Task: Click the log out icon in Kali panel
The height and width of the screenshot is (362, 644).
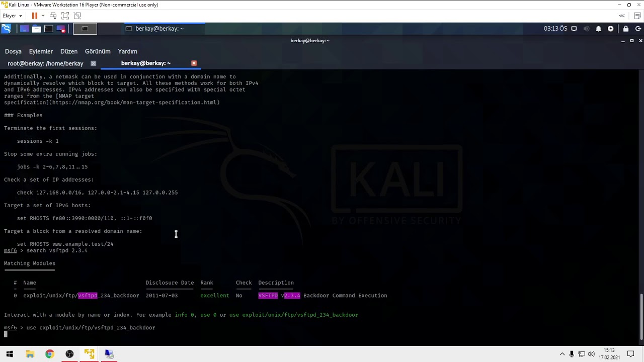Action: point(637,29)
